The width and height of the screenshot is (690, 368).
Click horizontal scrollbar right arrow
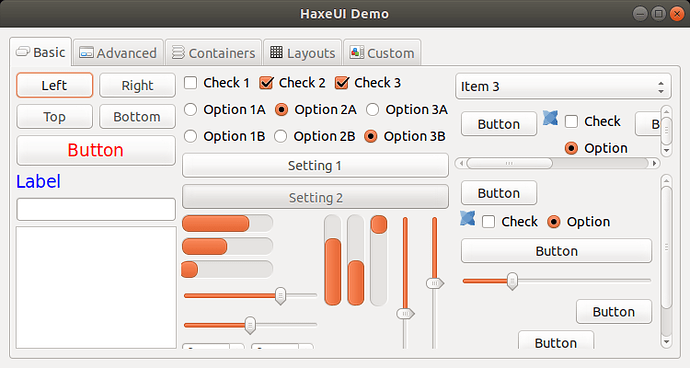point(655,163)
